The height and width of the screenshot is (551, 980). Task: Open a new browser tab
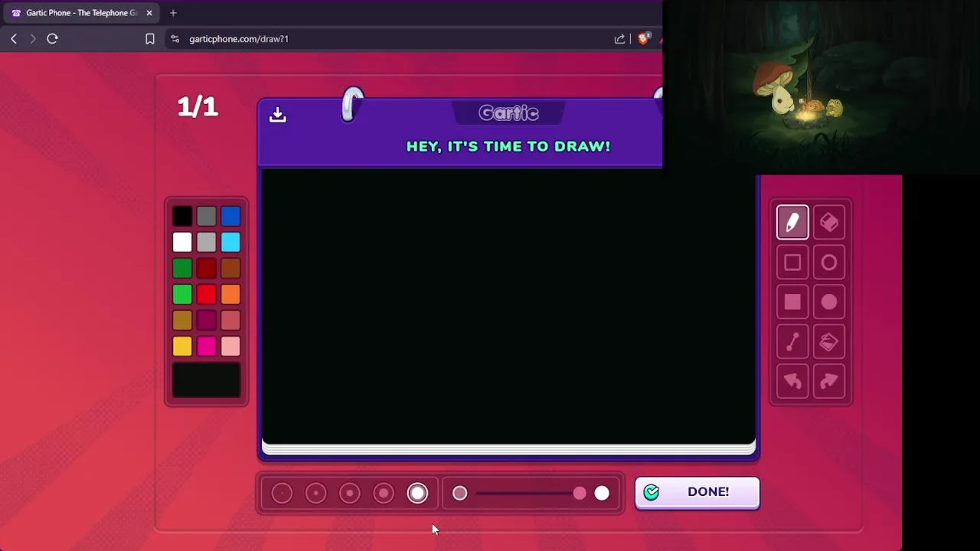pyautogui.click(x=173, y=13)
